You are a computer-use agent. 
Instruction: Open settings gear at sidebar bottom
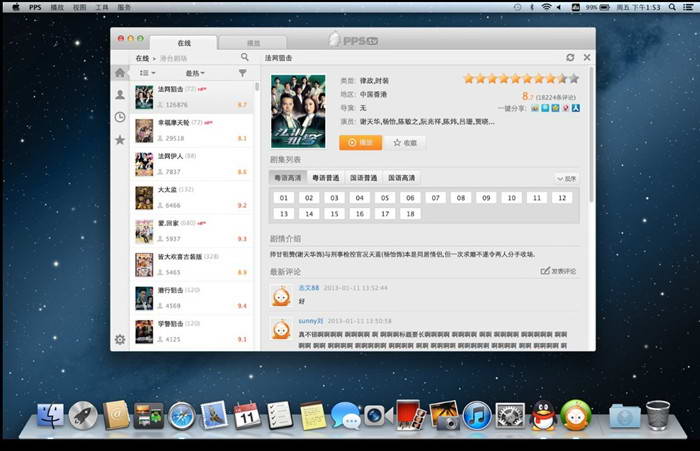click(x=120, y=339)
